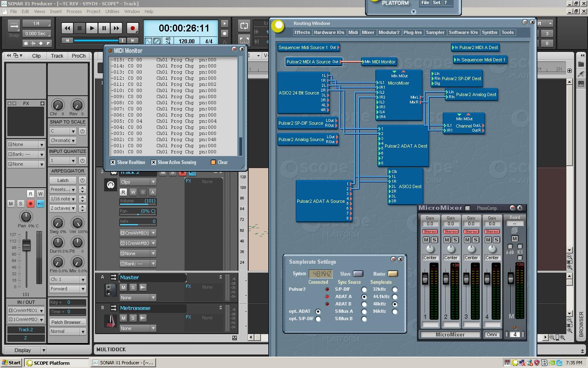Toggle Stereo on MicroMixer channel 3

point(471,231)
